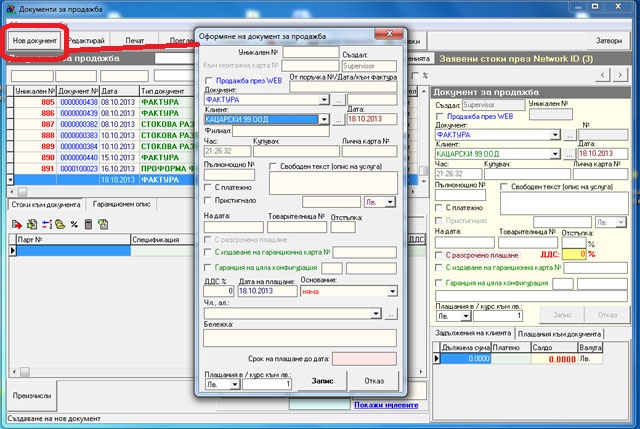The height and width of the screenshot is (429, 640).
Task: Open the Покажи нулевите link
Action: (386, 405)
